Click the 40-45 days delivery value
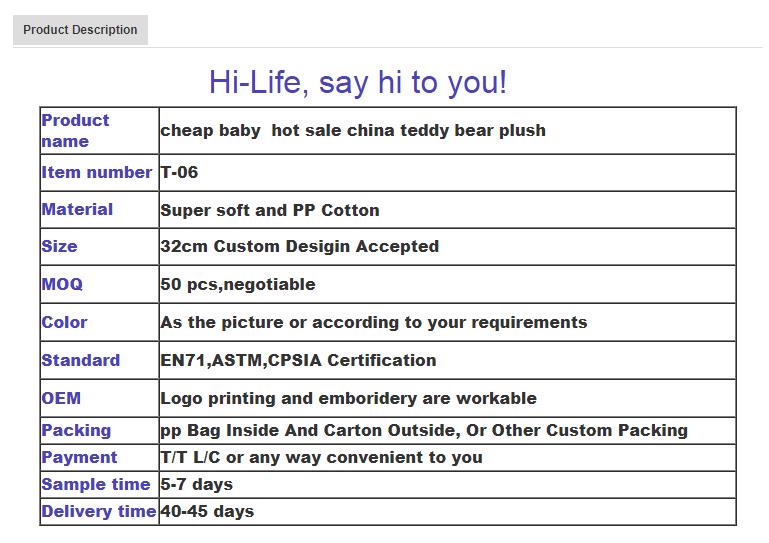 (207, 511)
